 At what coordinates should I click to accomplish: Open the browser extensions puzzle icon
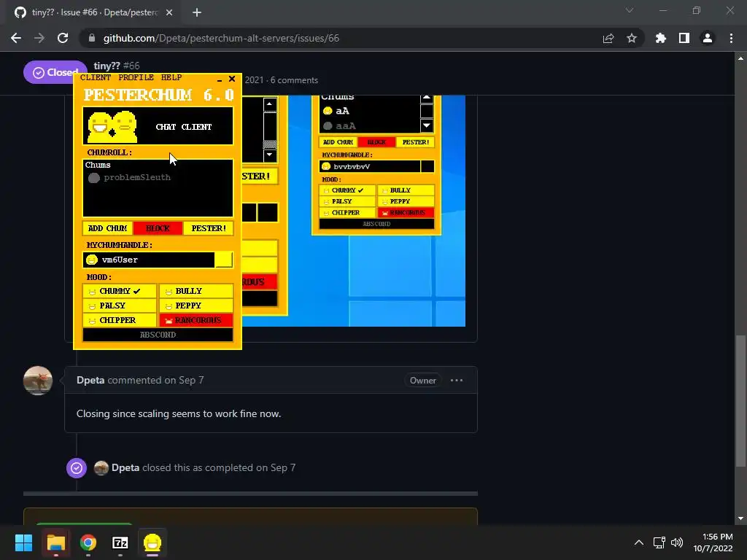point(661,38)
